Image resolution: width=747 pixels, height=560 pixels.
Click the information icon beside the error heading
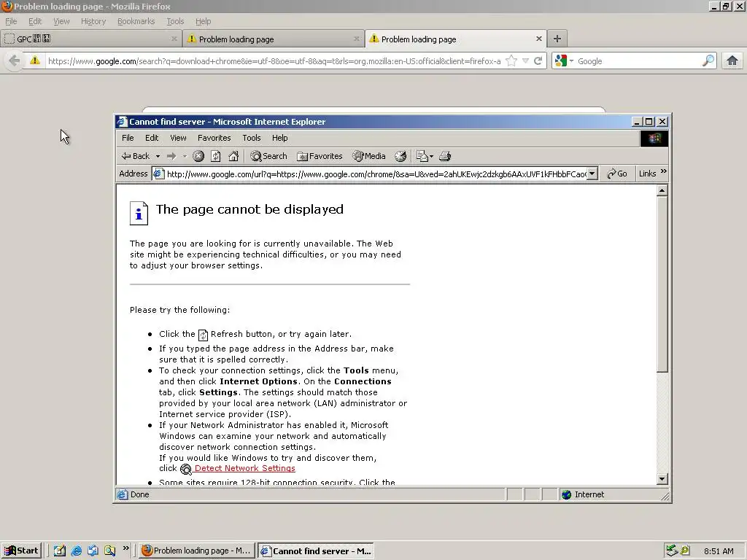(139, 214)
